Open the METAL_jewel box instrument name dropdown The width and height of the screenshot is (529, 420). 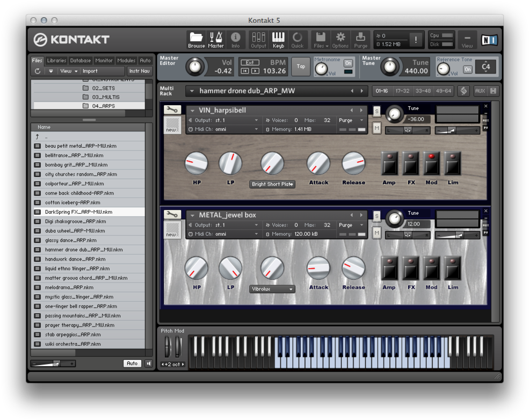click(x=192, y=215)
